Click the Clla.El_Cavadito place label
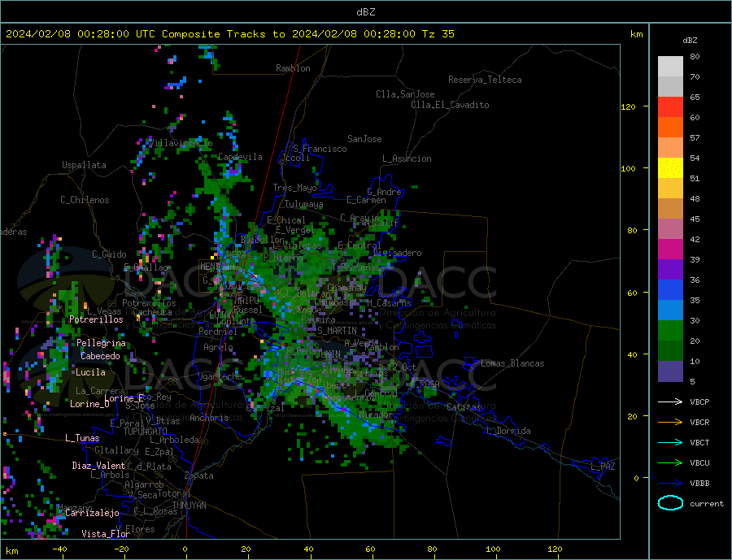Image resolution: width=732 pixels, height=560 pixels. pos(450,105)
